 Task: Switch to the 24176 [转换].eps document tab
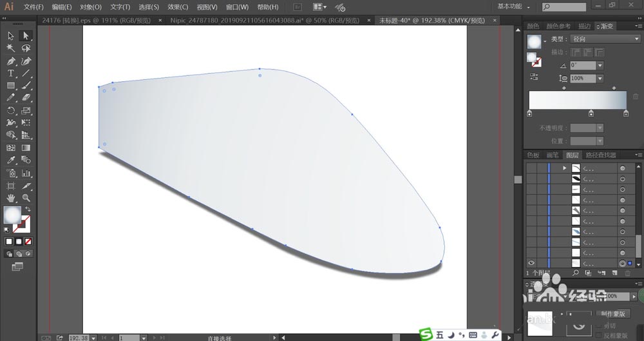tap(97, 20)
